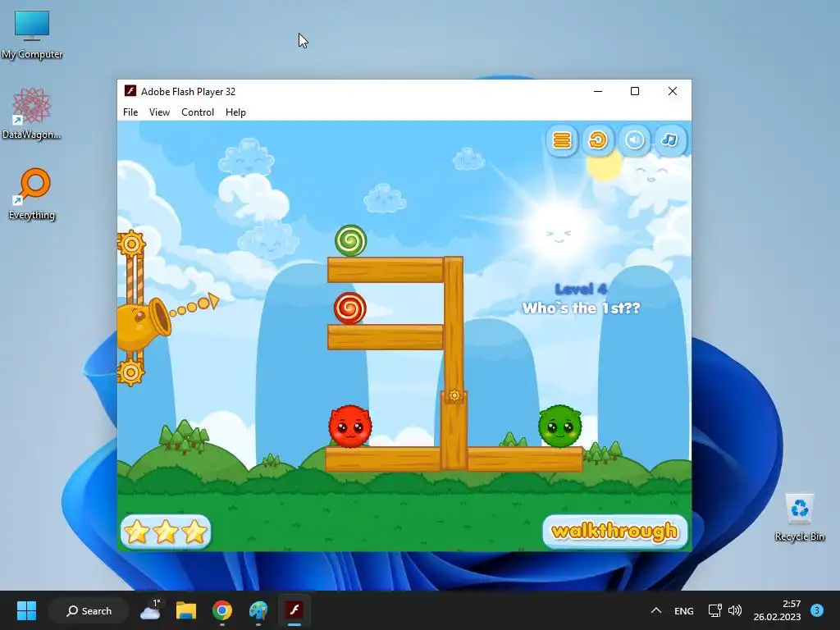Open notifications badge showing 3
Image resolution: width=840 pixels, height=630 pixels.
(817, 610)
